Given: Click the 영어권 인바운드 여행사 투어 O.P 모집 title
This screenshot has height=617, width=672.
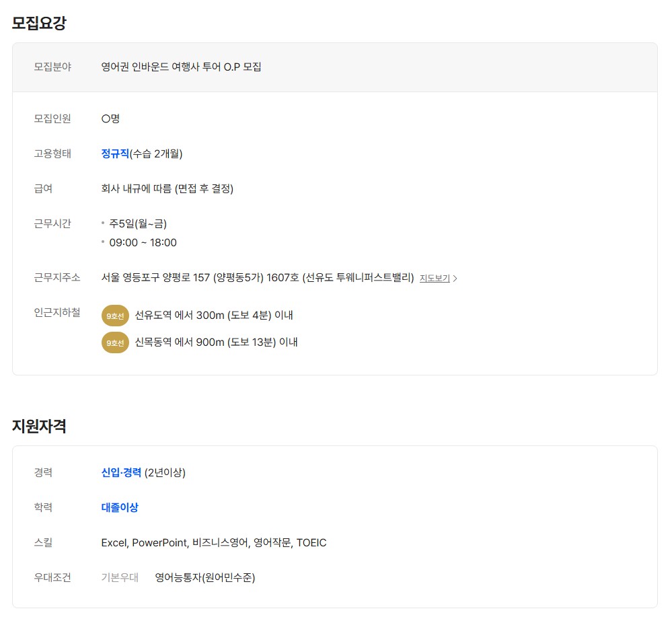Looking at the screenshot, I should click(181, 67).
